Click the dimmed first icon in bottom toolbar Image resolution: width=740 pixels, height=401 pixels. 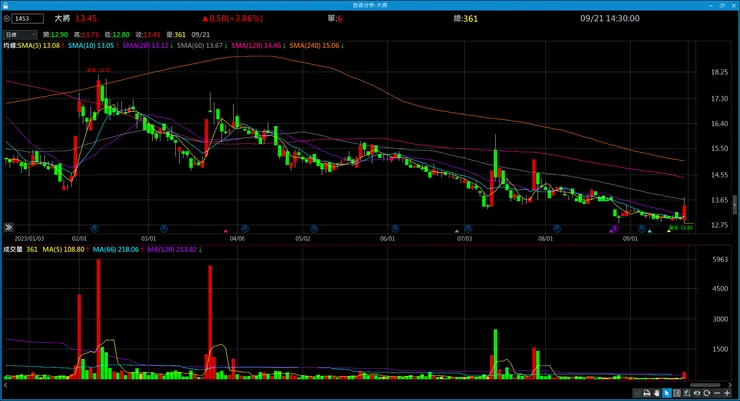point(637,393)
